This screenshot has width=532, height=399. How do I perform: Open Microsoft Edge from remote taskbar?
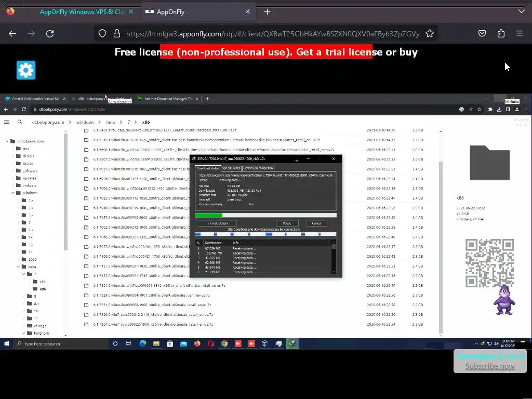point(142,344)
